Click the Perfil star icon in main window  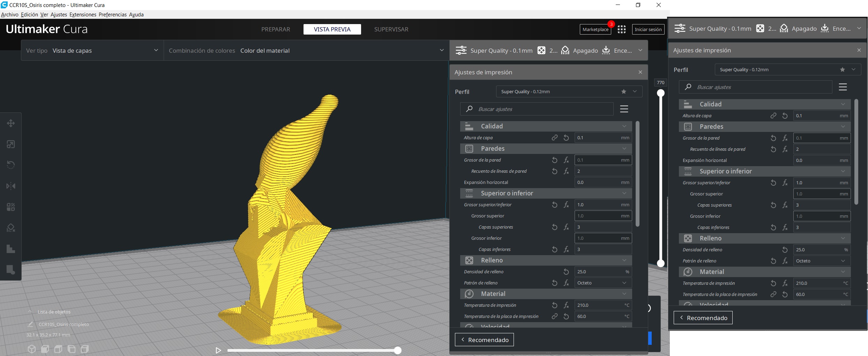624,91
